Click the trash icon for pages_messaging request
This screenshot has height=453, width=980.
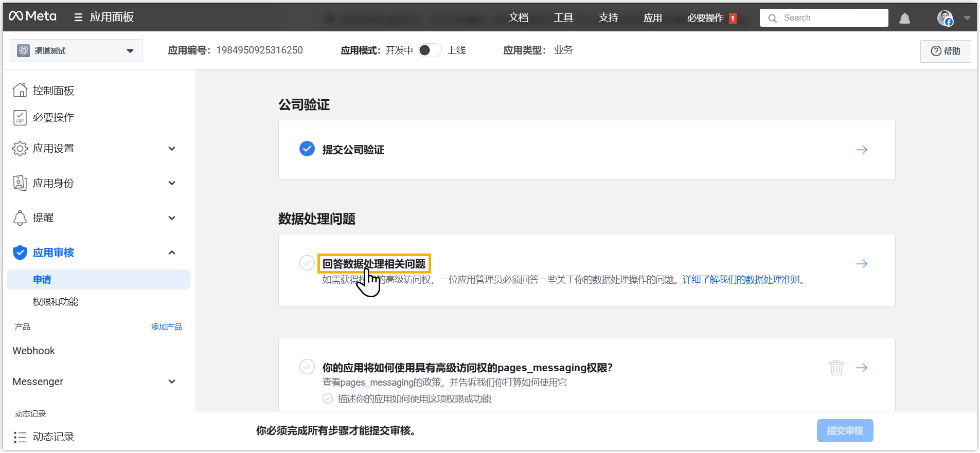pos(836,368)
